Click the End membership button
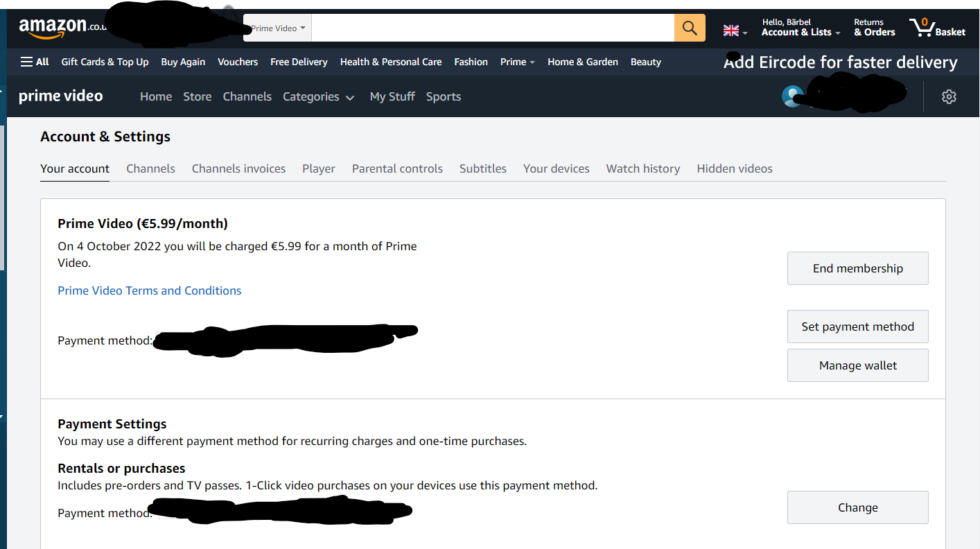Viewport: 980px width, 549px height. 857,268
